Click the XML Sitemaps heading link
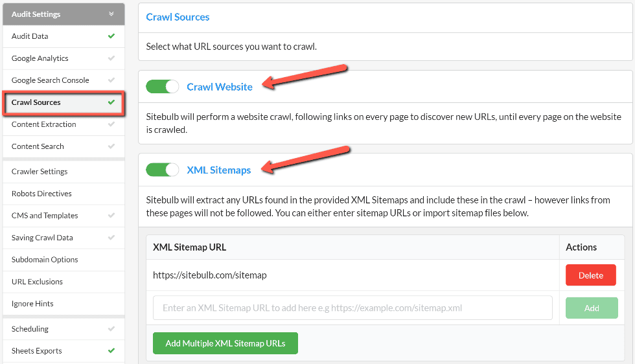The image size is (635, 364). tap(219, 170)
